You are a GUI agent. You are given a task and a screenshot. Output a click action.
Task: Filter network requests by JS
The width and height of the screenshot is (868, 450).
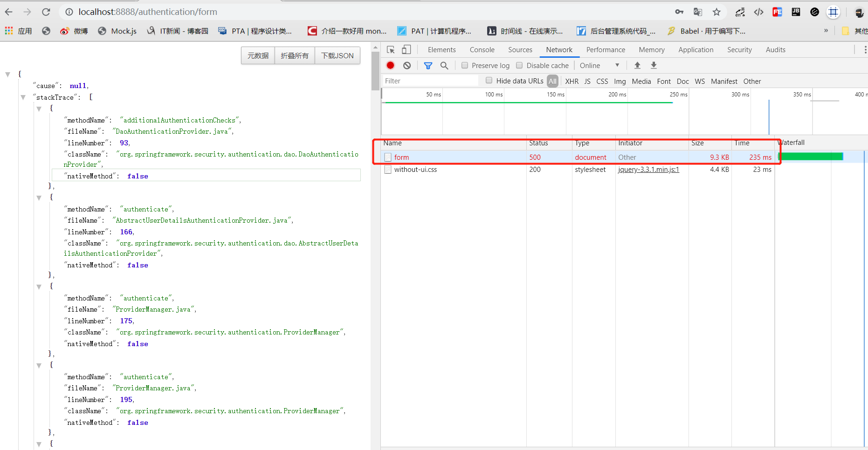(x=587, y=81)
